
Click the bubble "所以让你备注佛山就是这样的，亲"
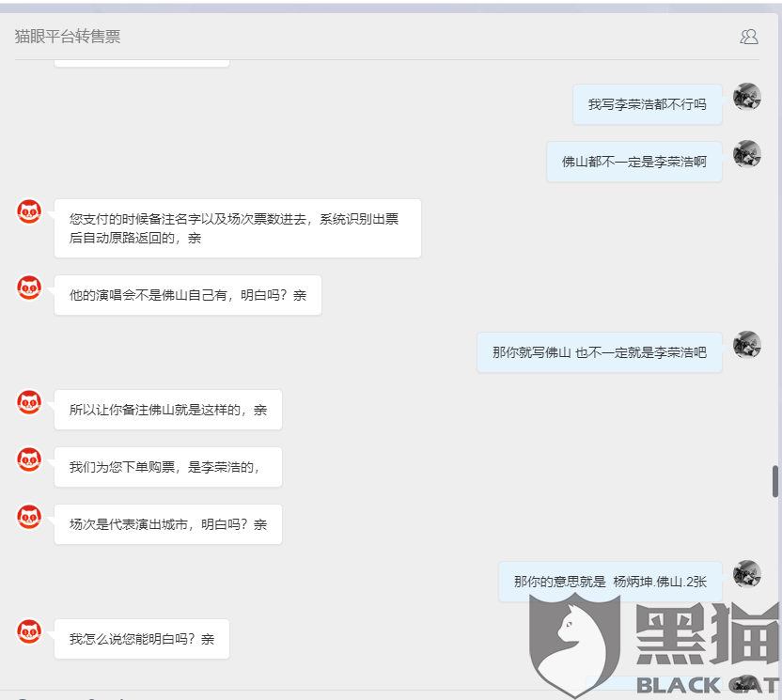(167, 410)
